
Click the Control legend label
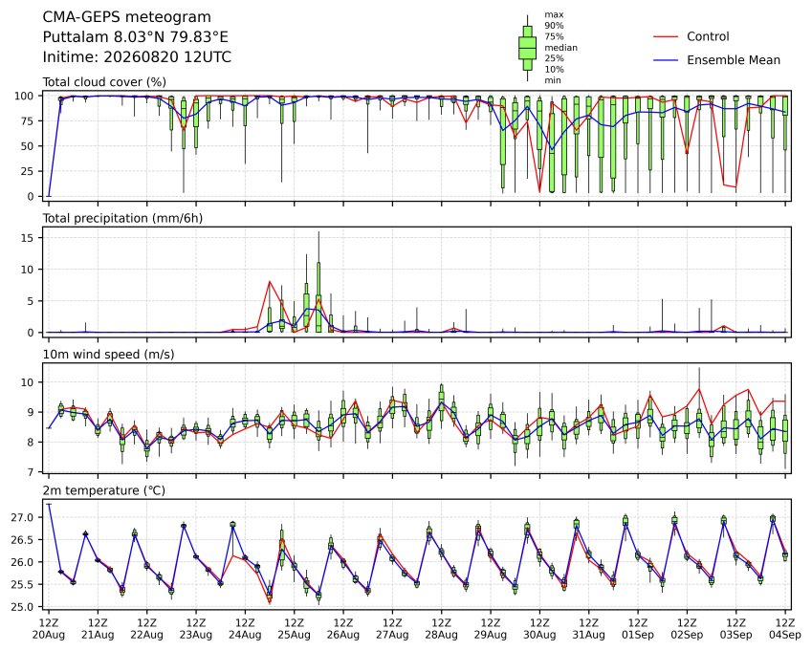708,36
